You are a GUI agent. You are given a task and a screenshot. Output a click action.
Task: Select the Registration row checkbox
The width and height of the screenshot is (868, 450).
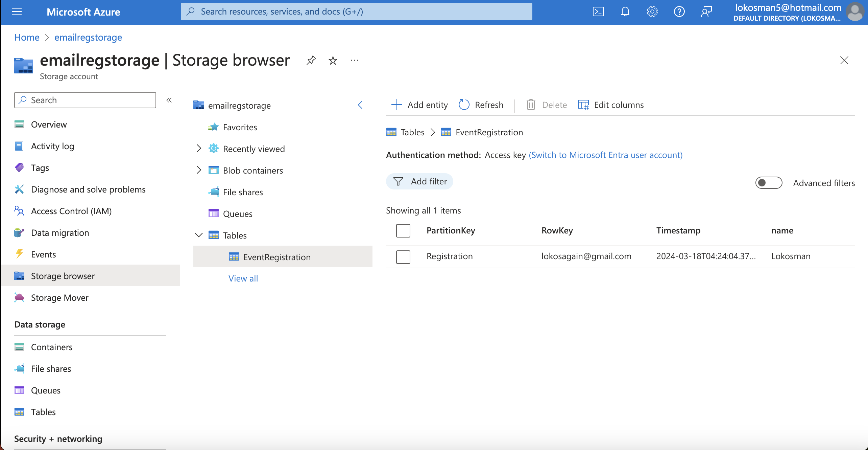(x=403, y=256)
